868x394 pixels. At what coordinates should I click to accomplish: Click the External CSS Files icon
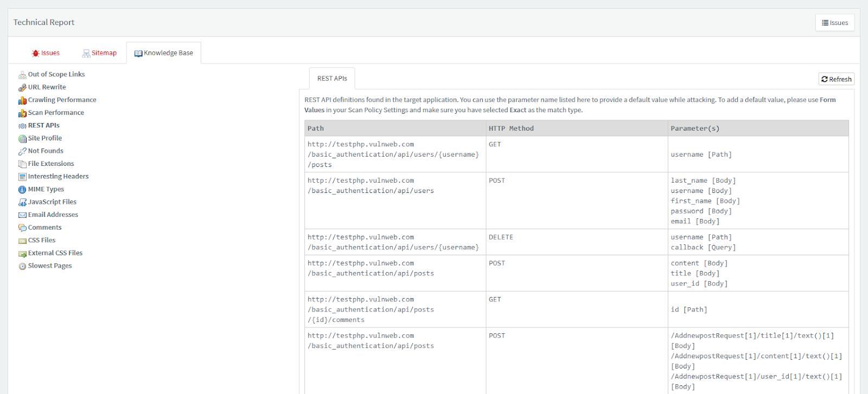point(22,254)
